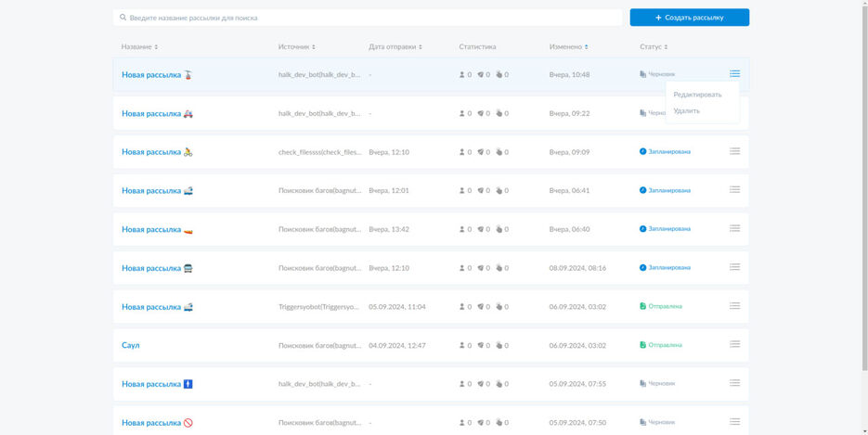Image resolution: width=868 pixels, height=435 pixels.
Task: Open actions menu for row modified 05.09.2024, 07:50
Action: pyautogui.click(x=734, y=422)
